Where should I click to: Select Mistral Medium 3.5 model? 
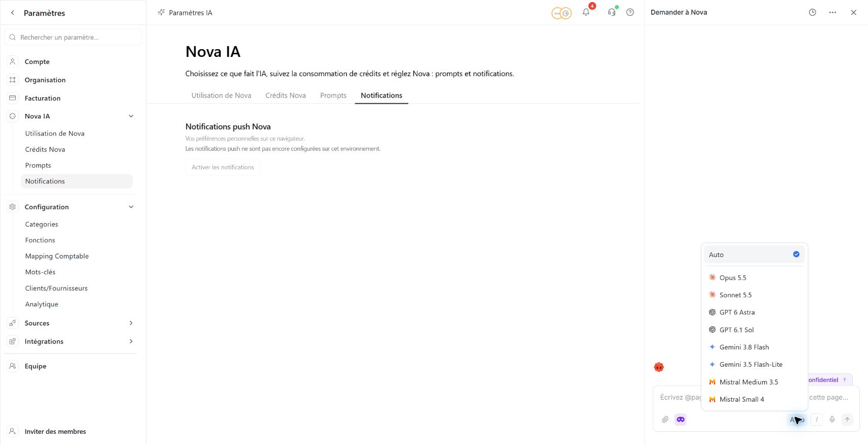tap(754, 382)
